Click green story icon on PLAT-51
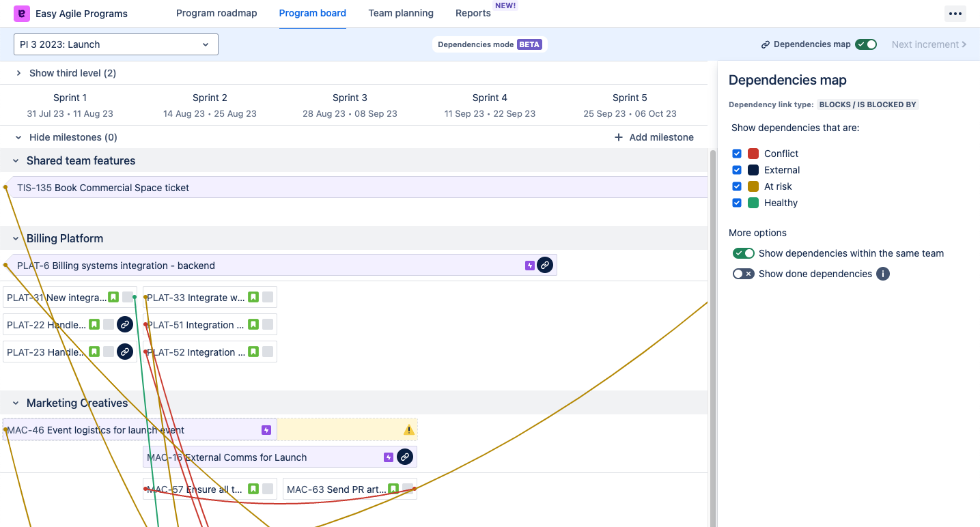 pos(253,324)
